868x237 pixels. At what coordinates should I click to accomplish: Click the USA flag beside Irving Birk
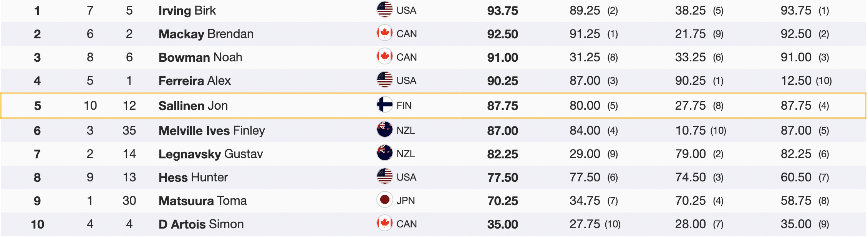tap(384, 10)
